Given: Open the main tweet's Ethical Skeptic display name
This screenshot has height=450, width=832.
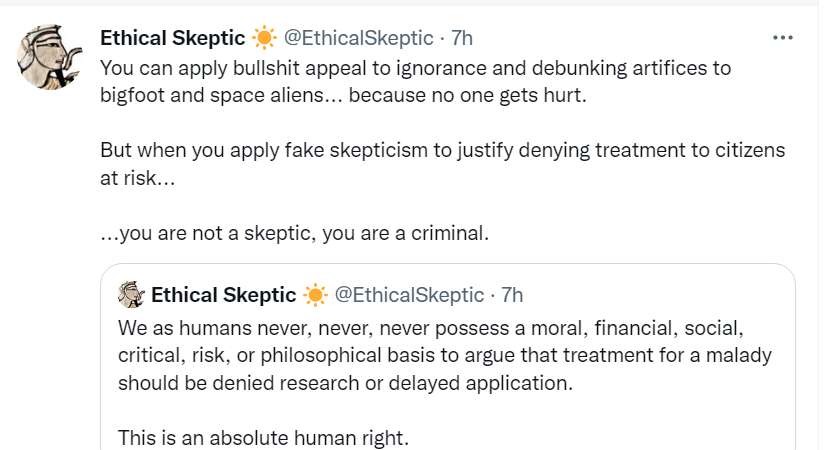Looking at the screenshot, I should click(172, 39).
